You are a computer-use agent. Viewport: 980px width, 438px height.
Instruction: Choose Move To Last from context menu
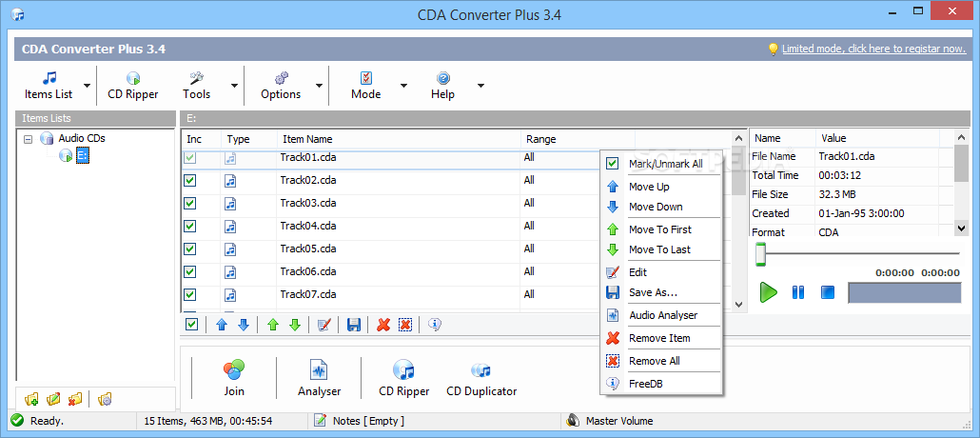(x=660, y=249)
